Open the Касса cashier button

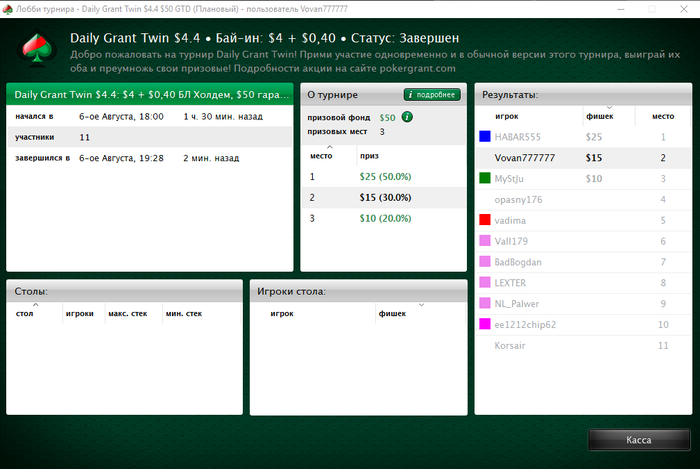(639, 440)
